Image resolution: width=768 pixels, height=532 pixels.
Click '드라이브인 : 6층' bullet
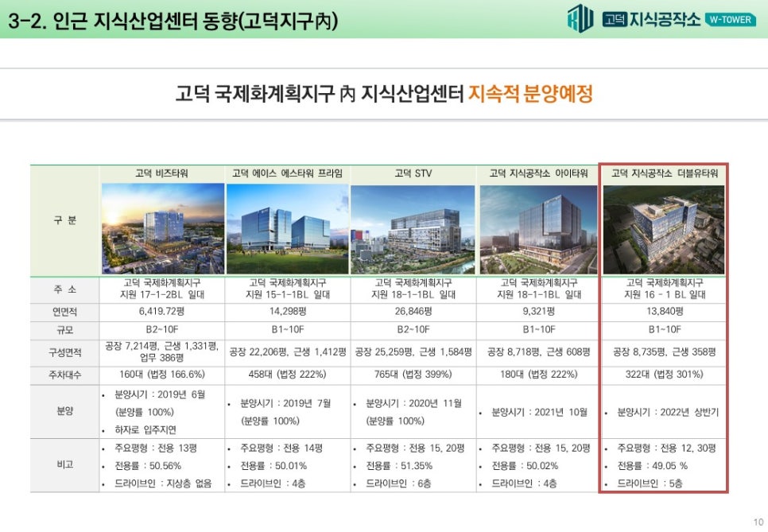tap(398, 484)
